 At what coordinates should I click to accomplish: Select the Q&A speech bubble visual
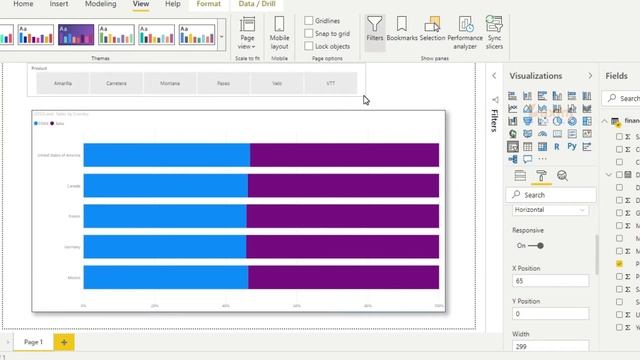[527, 159]
